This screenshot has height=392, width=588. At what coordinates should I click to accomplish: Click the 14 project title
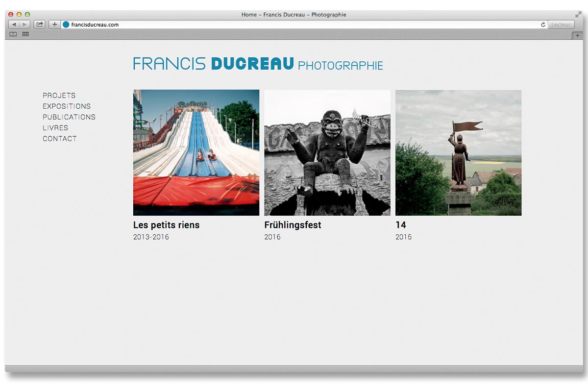point(401,225)
